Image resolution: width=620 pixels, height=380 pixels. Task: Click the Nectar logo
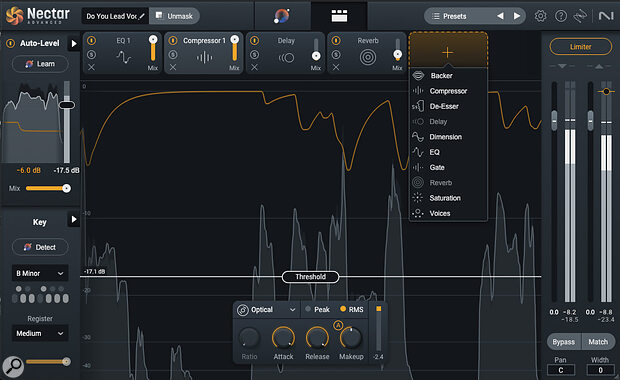click(38, 16)
